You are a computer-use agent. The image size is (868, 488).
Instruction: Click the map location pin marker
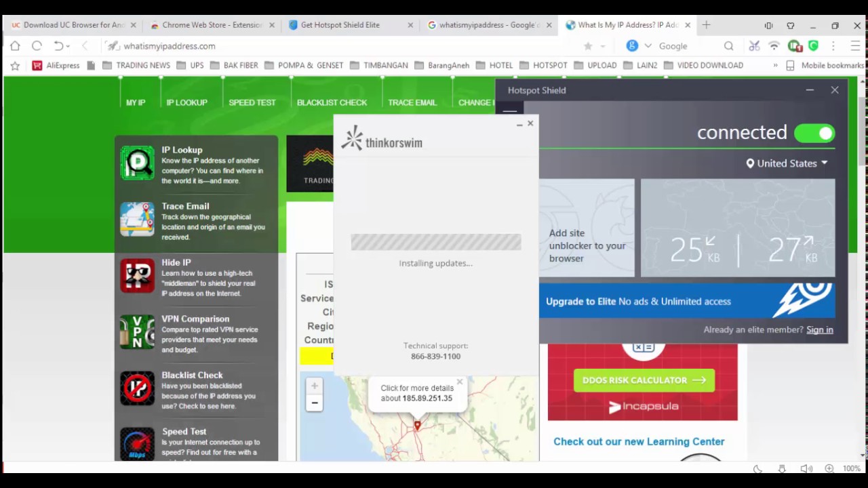pyautogui.click(x=417, y=425)
